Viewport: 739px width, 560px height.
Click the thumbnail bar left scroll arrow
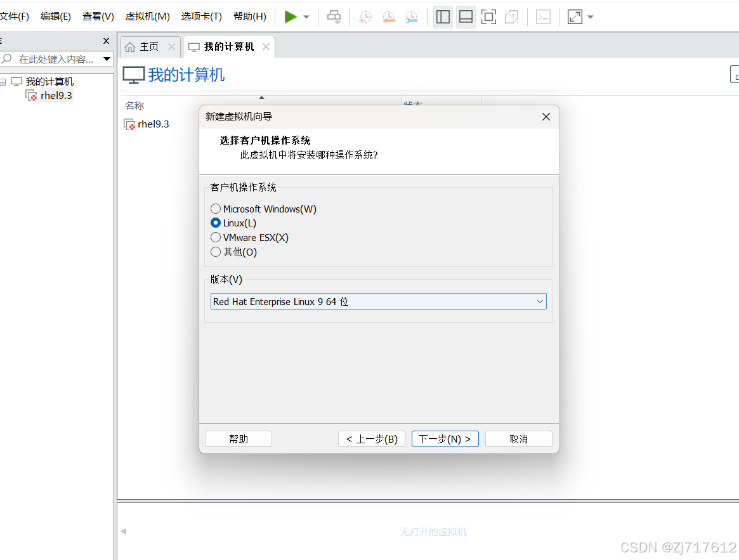[x=124, y=531]
